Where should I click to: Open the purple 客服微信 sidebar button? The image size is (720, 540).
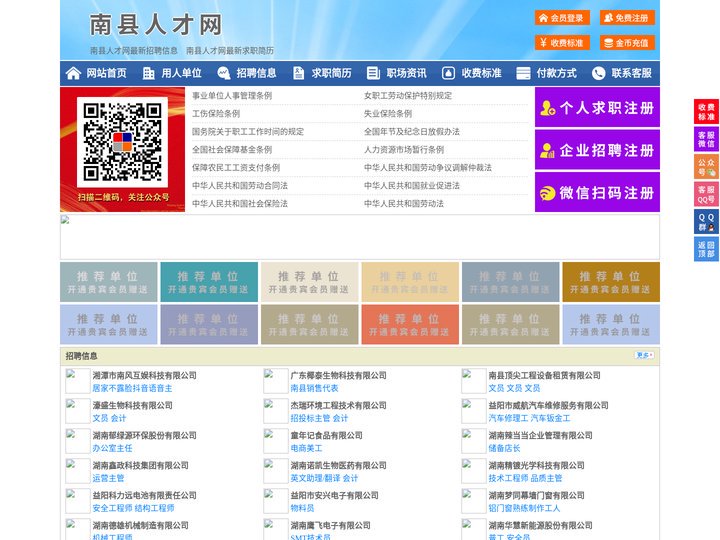point(706,139)
